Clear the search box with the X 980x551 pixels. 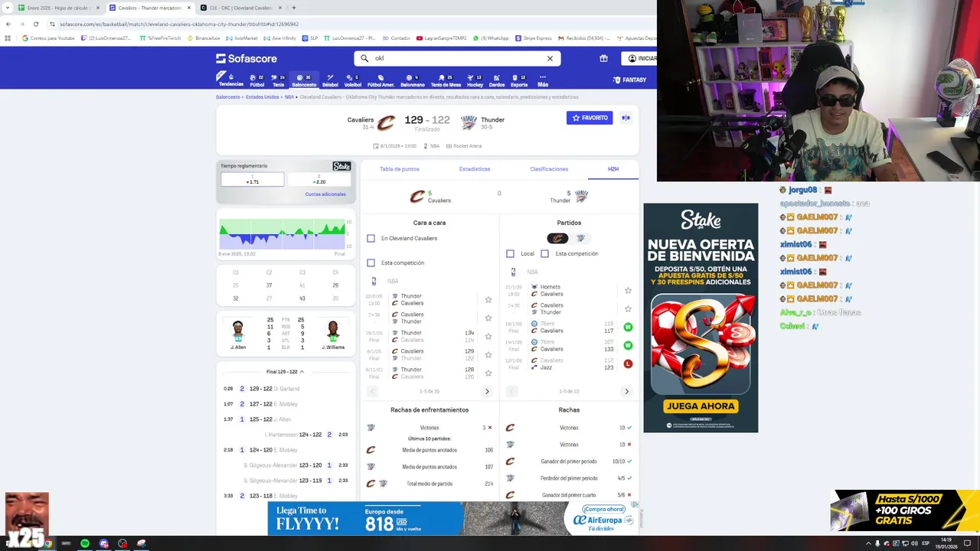550,58
